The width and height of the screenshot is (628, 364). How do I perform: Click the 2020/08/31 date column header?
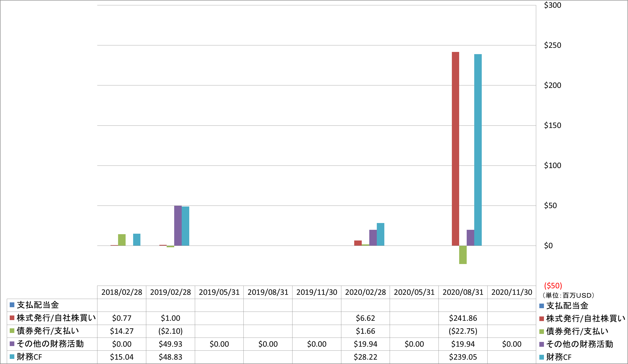[463, 292]
